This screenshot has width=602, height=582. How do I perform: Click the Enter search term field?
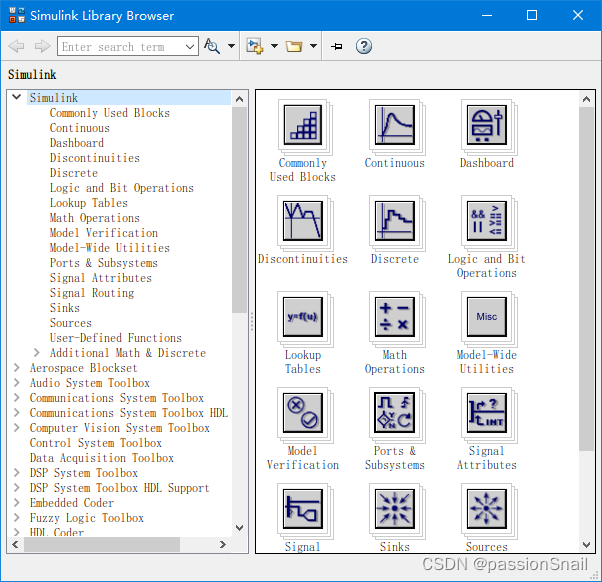120,46
